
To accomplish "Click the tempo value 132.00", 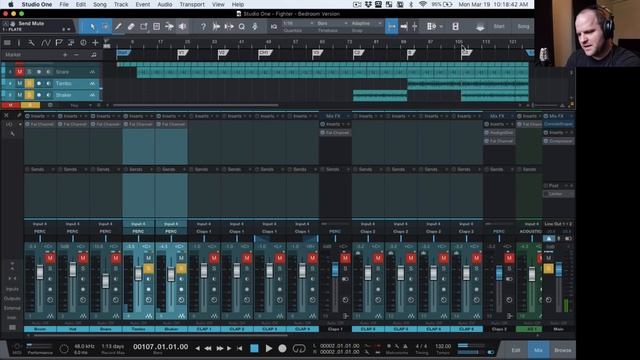I will tap(443, 347).
